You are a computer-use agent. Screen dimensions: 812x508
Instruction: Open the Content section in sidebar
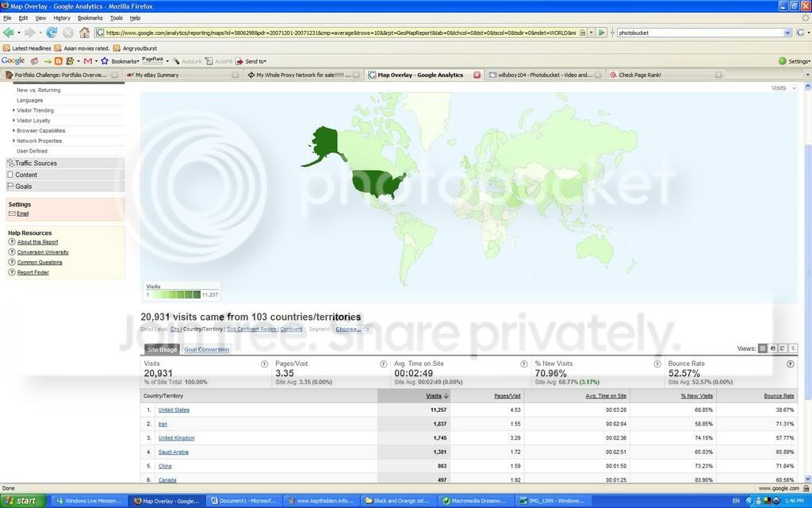point(65,175)
